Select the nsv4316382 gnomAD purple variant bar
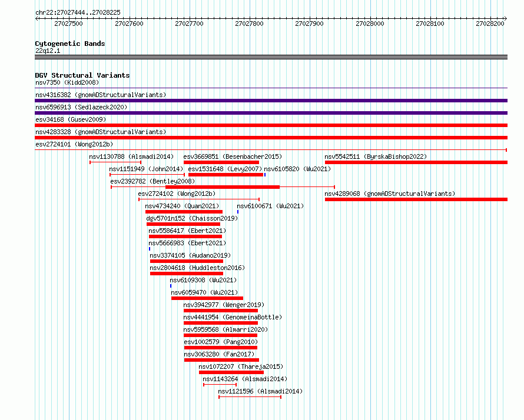 (271, 101)
